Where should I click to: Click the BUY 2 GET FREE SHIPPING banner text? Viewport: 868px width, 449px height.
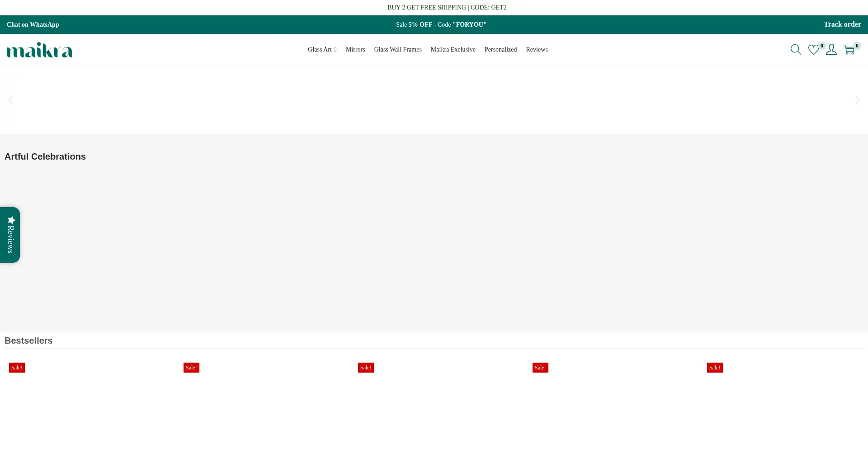click(447, 7)
